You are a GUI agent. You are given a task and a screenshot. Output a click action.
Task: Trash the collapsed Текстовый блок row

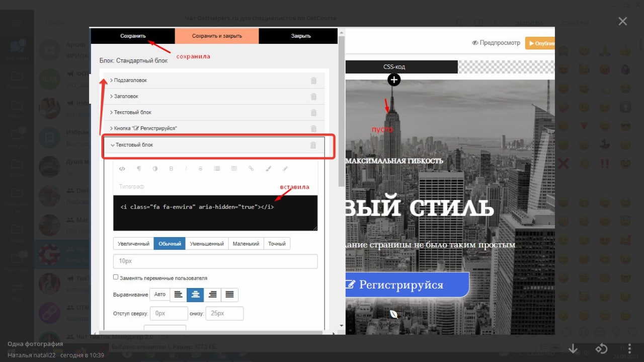313,113
